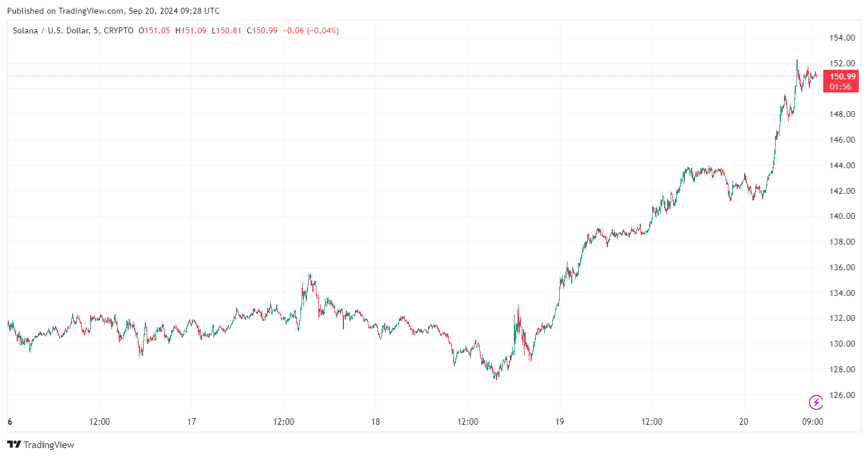The image size is (868, 457).
Task: Click the 154.00 price axis label
Action: click(x=842, y=38)
